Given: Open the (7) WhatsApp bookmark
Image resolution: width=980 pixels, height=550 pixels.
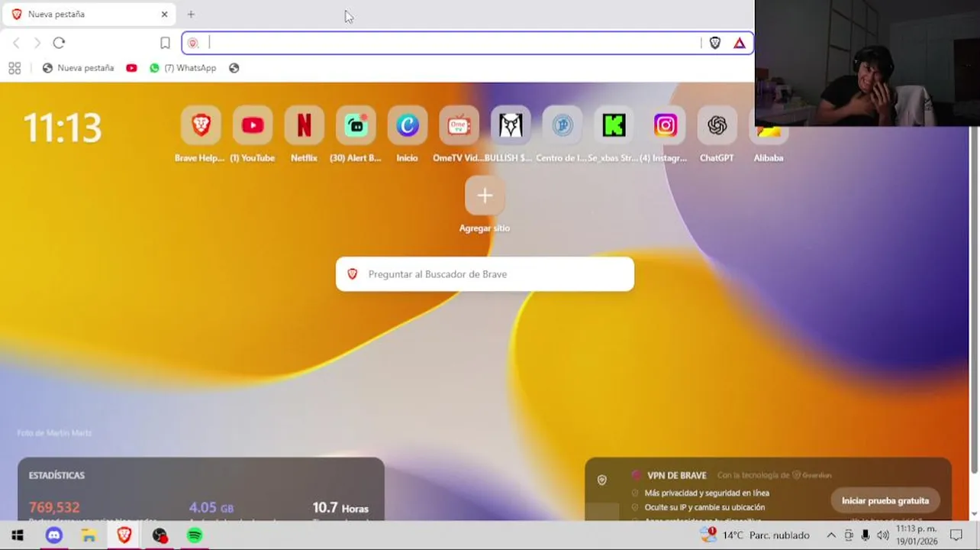Looking at the screenshot, I should (183, 68).
